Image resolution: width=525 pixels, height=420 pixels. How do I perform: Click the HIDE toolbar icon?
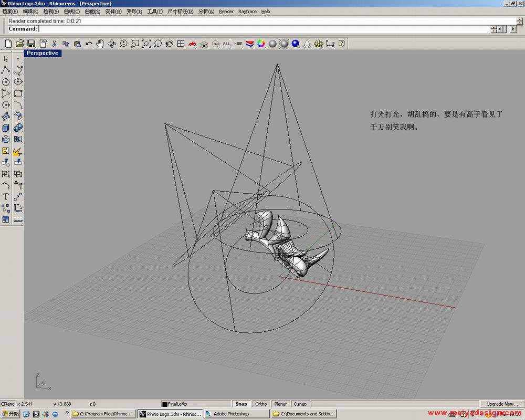pyautogui.click(x=238, y=44)
